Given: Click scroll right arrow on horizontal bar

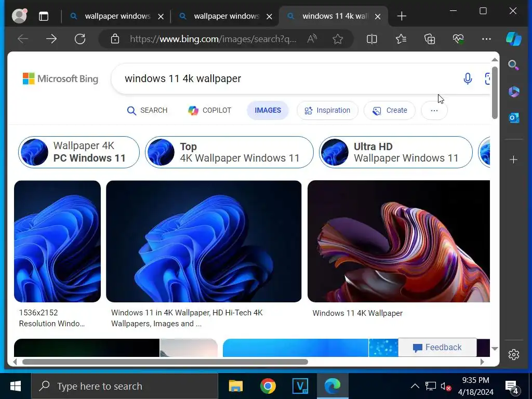Looking at the screenshot, I should 482,362.
